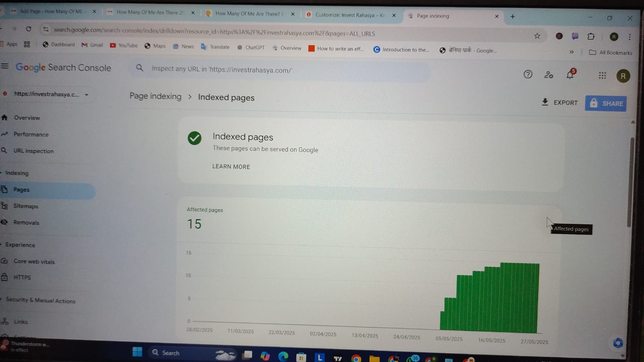Open the Gmail bookmark
The width and height of the screenshot is (644, 362).
click(92, 45)
